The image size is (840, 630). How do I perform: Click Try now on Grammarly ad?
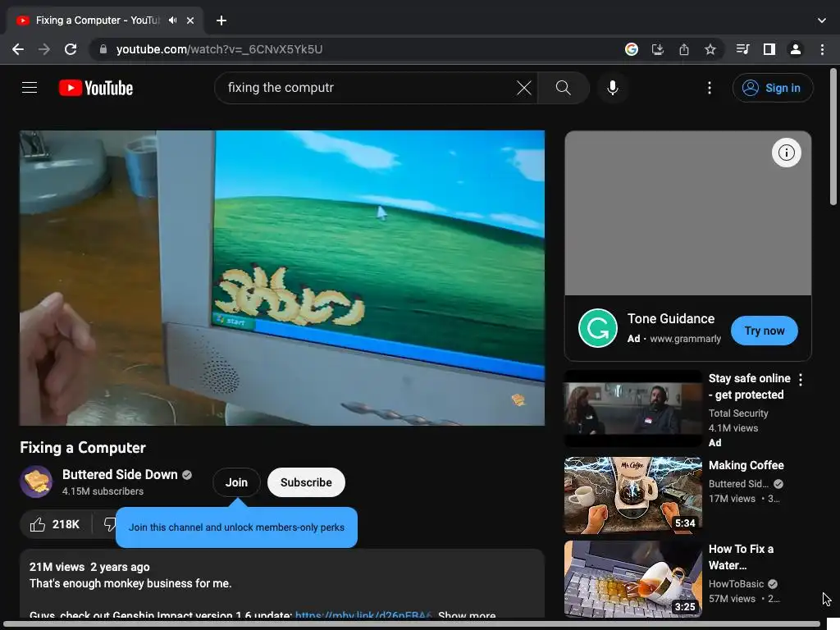pyautogui.click(x=764, y=331)
